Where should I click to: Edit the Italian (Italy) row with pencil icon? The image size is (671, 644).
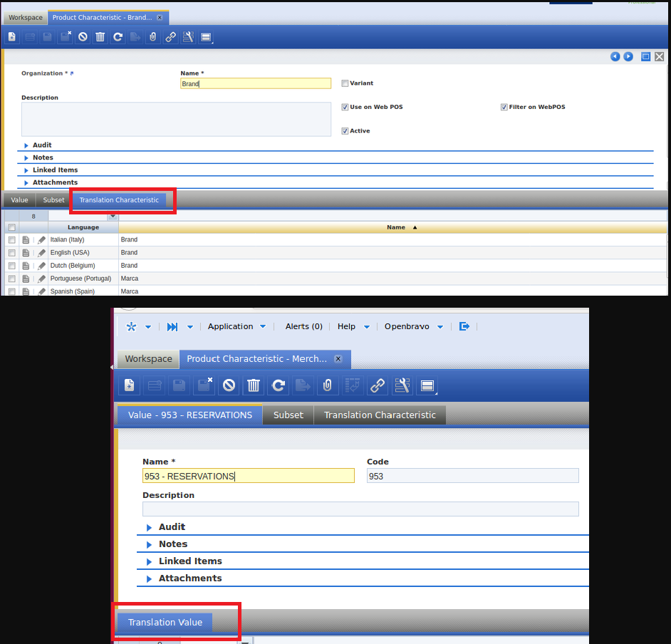pyautogui.click(x=41, y=240)
